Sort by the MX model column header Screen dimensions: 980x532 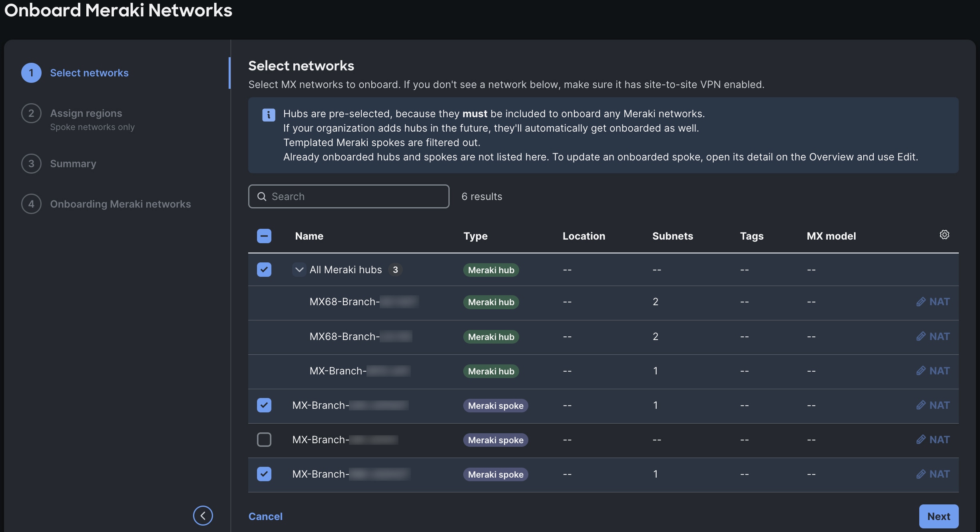pyautogui.click(x=831, y=236)
